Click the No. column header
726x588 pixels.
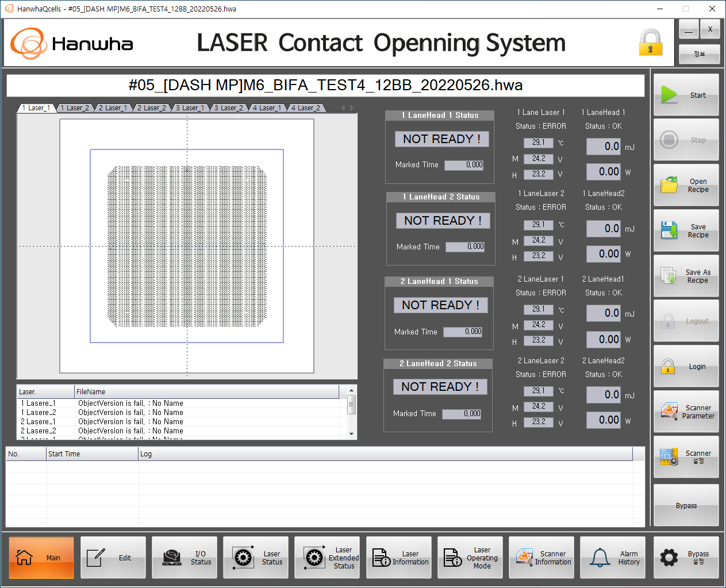(x=26, y=454)
